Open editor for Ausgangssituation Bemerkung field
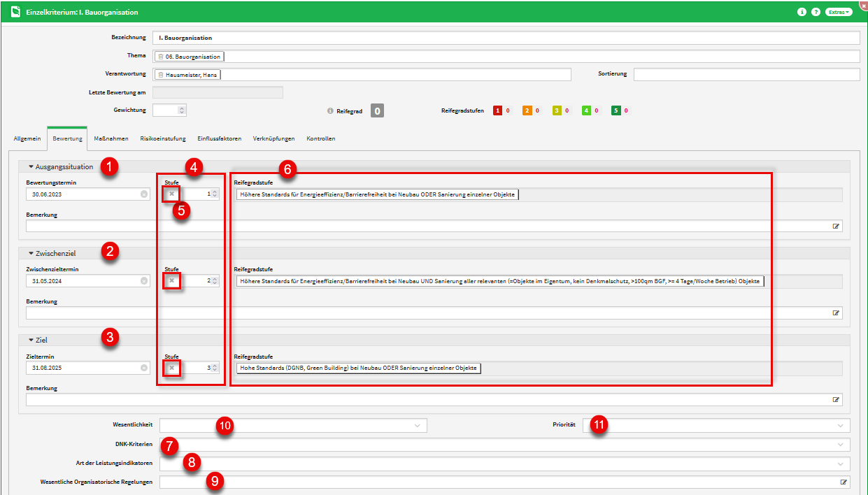The height and width of the screenshot is (495, 868). tap(835, 227)
